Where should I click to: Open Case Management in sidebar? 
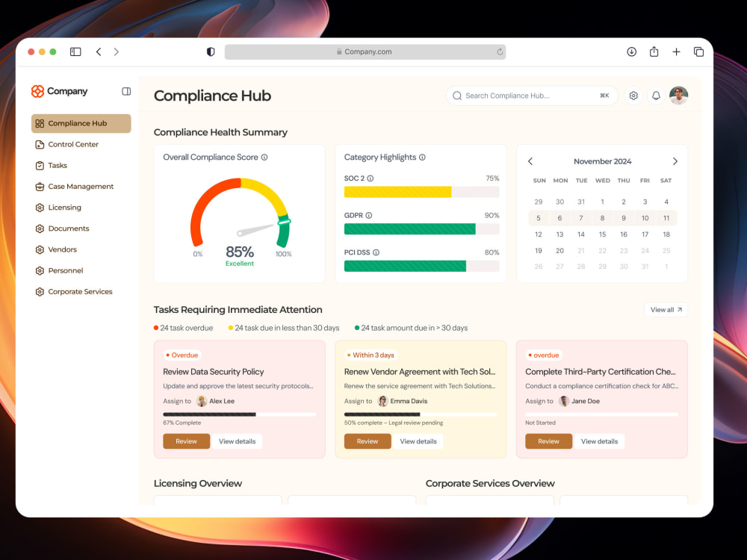pos(81,186)
